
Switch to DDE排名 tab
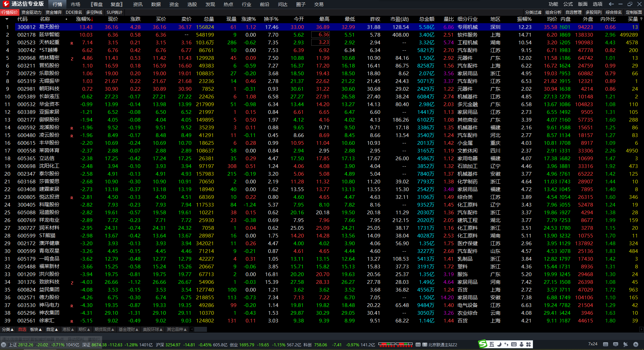pyautogui.click(x=74, y=12)
